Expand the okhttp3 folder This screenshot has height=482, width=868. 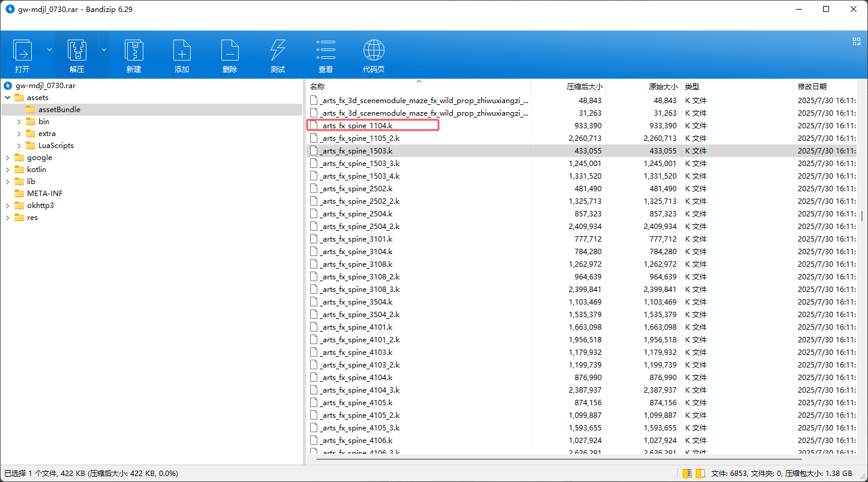(7, 206)
